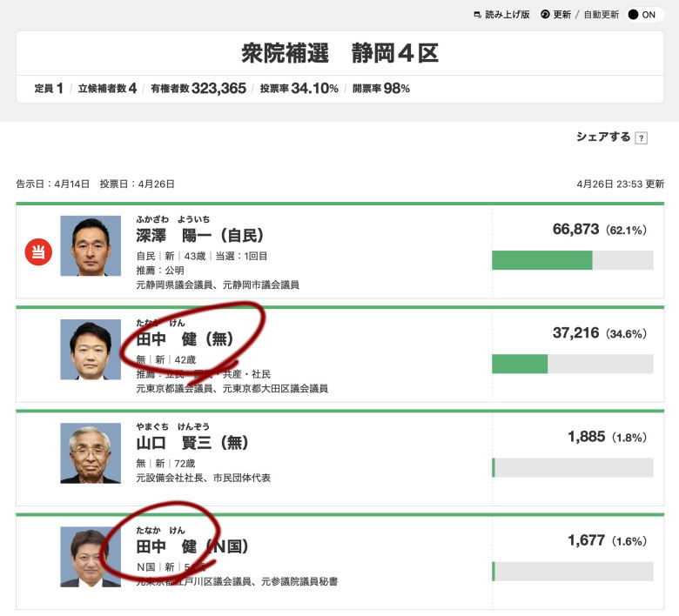Click the シェアする share text
Image resolution: width=679 pixels, height=616 pixels.
click(603, 137)
